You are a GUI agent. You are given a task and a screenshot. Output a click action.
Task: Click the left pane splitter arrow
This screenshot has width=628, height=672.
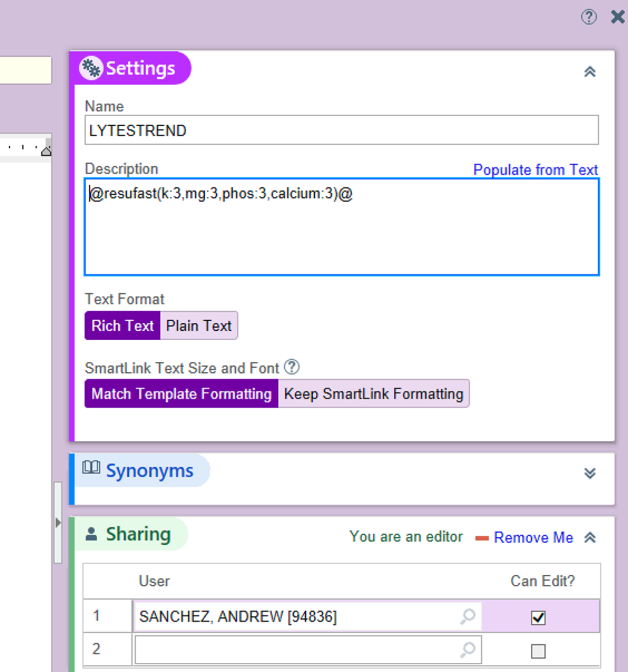tap(58, 522)
